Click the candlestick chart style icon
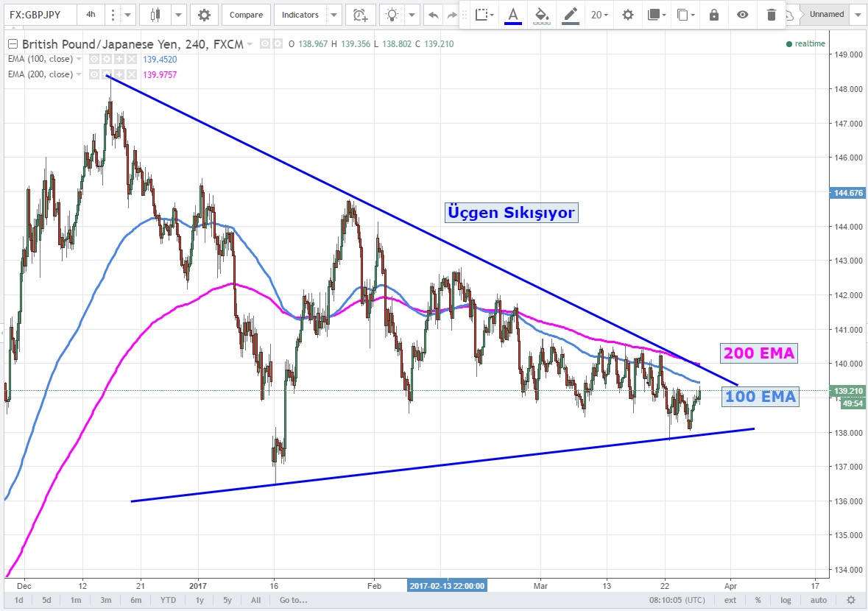This screenshot has height=611, width=868. pyautogui.click(x=155, y=15)
